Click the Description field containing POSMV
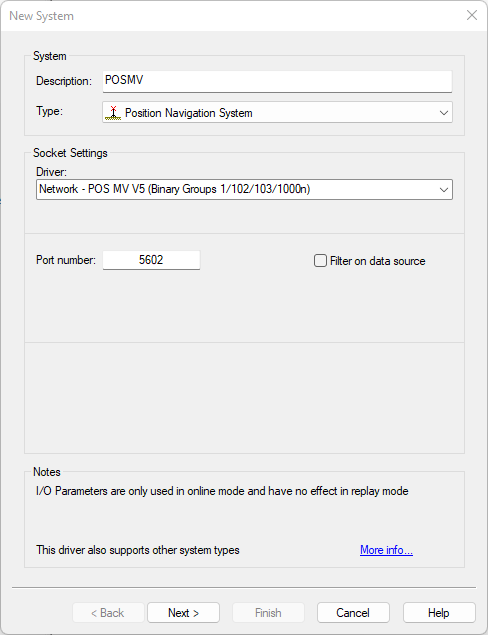488x635 pixels. [x=277, y=81]
